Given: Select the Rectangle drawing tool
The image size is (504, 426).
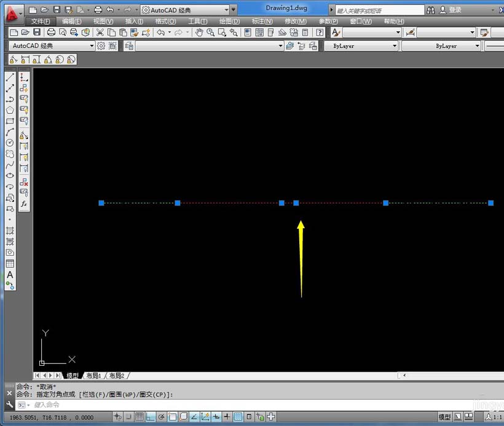Looking at the screenshot, I should tap(10, 121).
